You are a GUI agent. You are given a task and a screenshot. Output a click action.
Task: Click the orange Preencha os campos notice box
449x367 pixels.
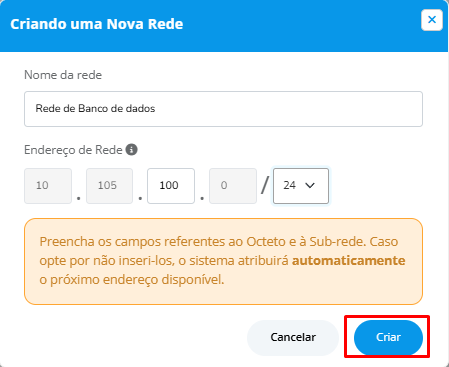(223, 262)
